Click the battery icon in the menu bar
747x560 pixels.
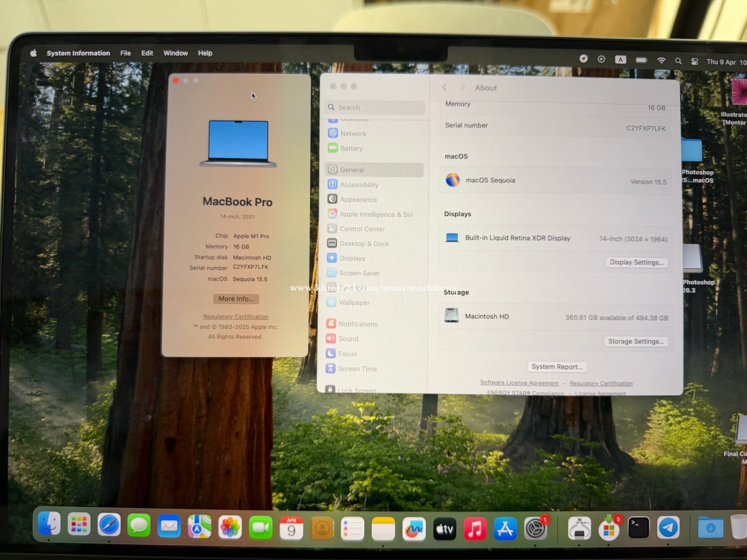click(x=641, y=60)
